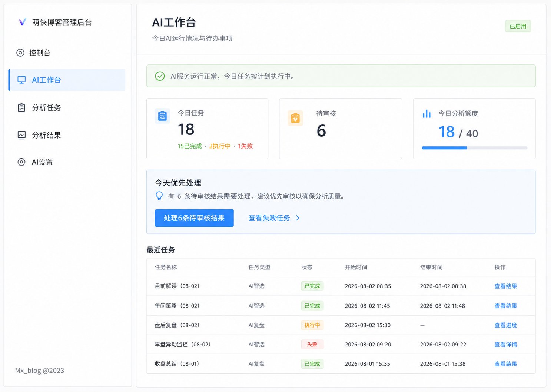Click the 盘前解读 (08-02) task name
The width and height of the screenshot is (551, 392).
[177, 286]
